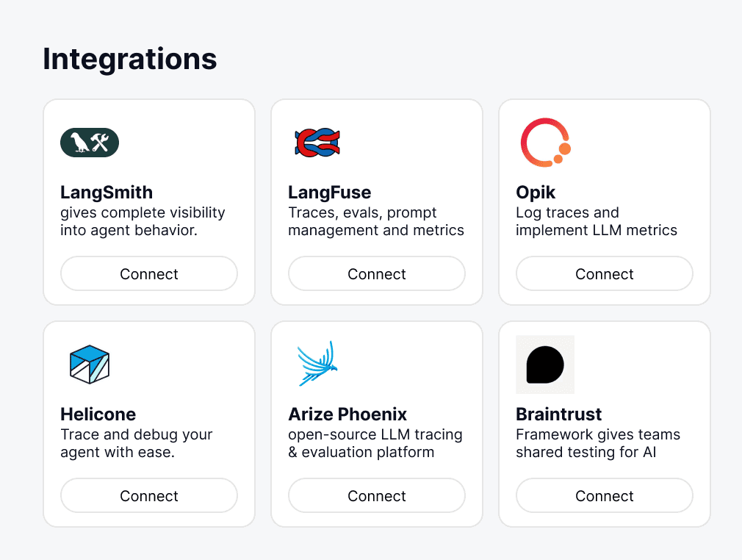Image resolution: width=742 pixels, height=560 pixels.
Task: Connect the LangFuse integration
Action: click(x=377, y=274)
